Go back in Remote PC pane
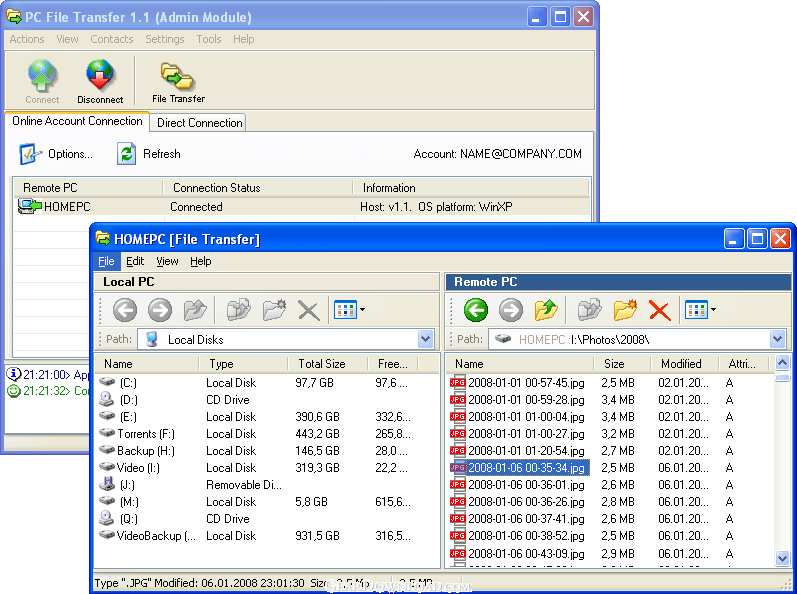Screen dimensions: 797x594 [475, 309]
